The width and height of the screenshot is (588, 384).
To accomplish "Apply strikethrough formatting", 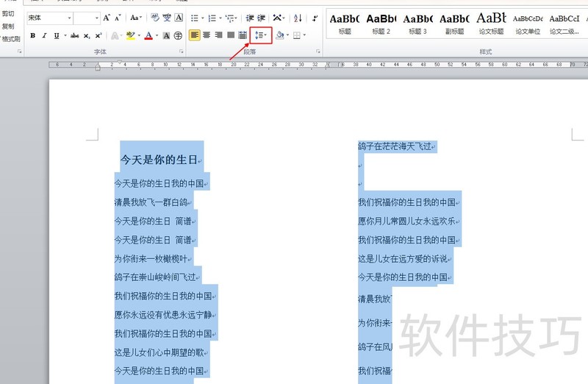I will [x=75, y=35].
